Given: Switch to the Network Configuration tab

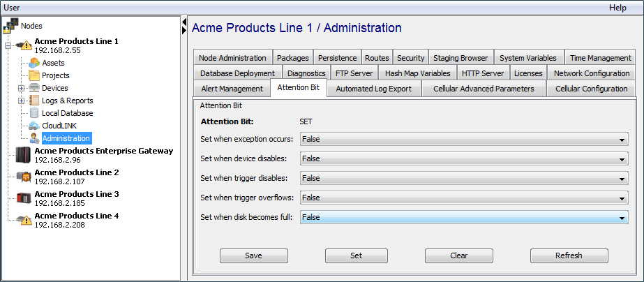Looking at the screenshot, I should (x=592, y=73).
